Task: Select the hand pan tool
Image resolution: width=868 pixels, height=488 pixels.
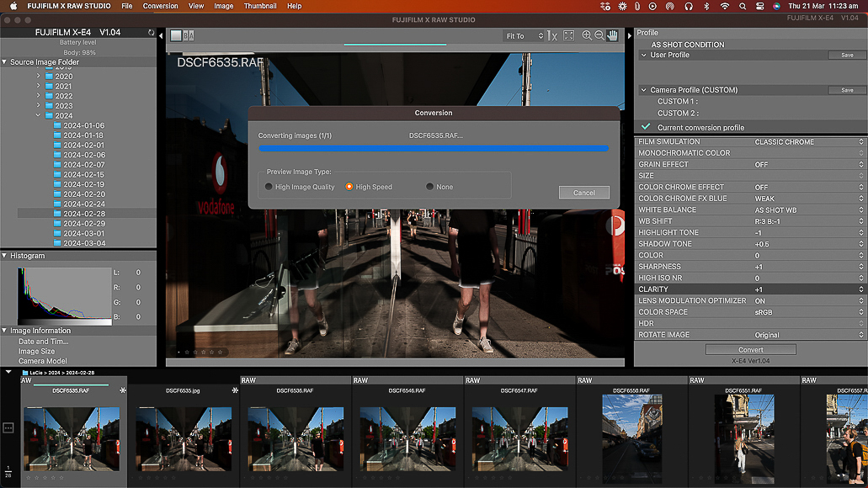Action: coord(612,35)
